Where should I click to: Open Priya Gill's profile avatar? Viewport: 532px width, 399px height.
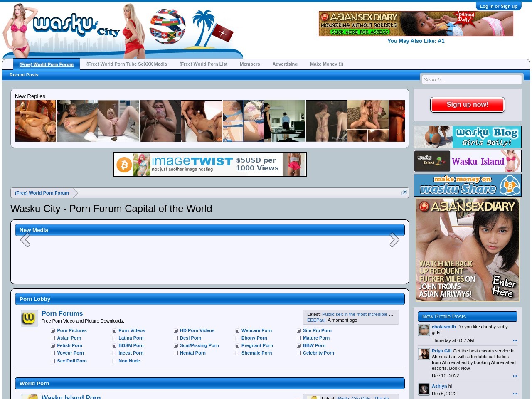point(424,354)
